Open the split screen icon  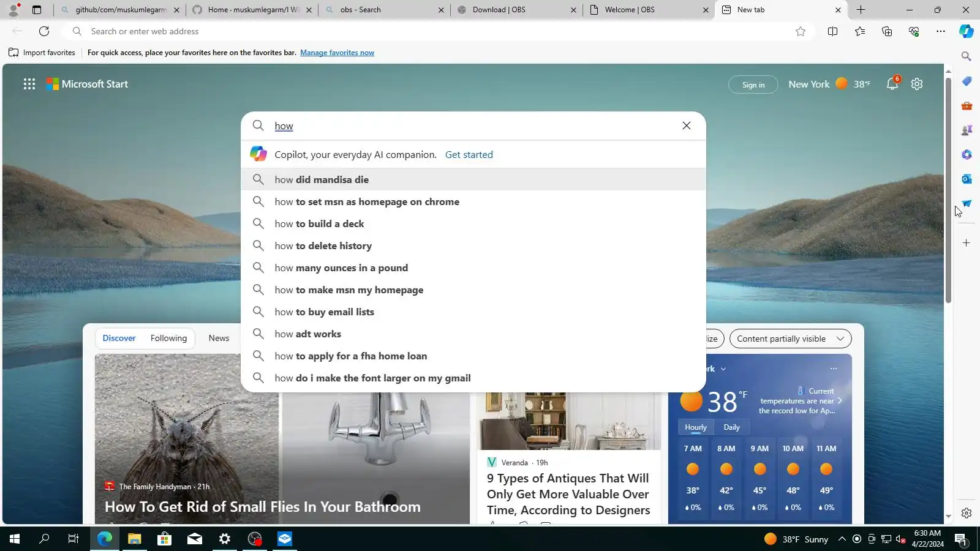click(832, 31)
